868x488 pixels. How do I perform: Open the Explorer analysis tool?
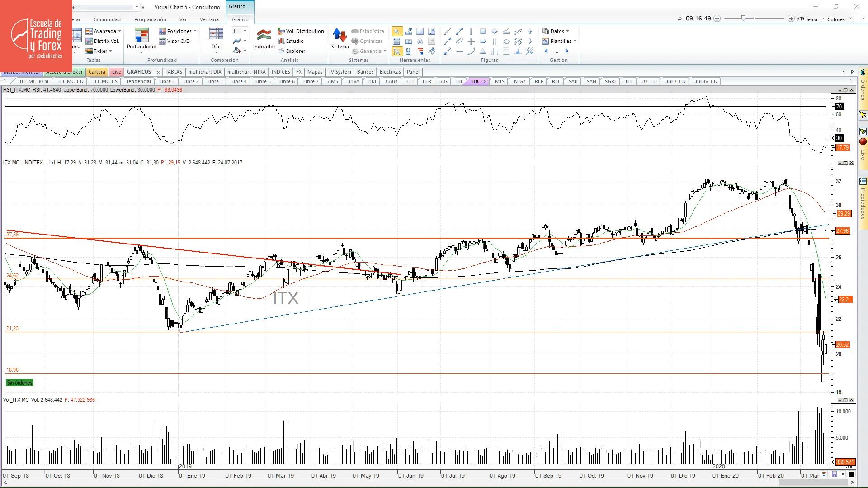(291, 51)
